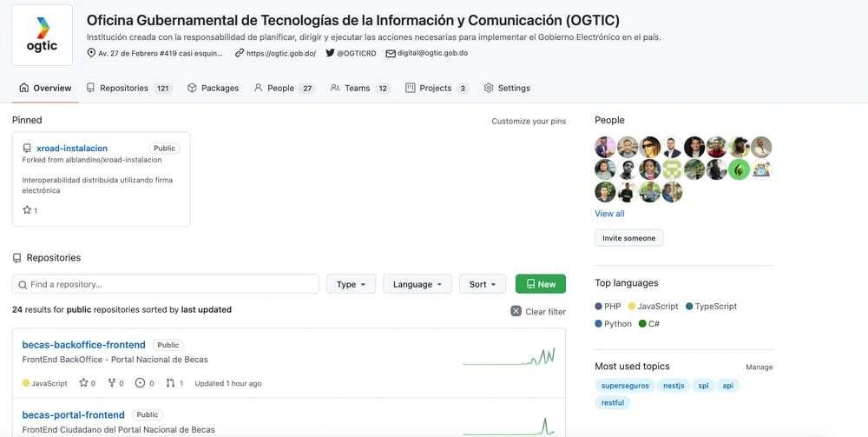
Task: Click Invite someone button
Action: click(x=628, y=238)
